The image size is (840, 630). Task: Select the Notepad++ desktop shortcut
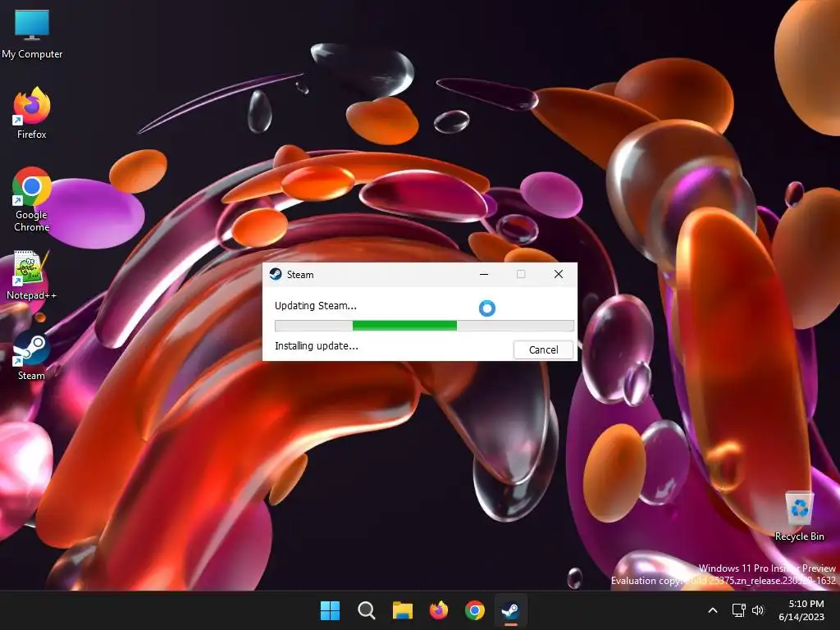click(31, 276)
